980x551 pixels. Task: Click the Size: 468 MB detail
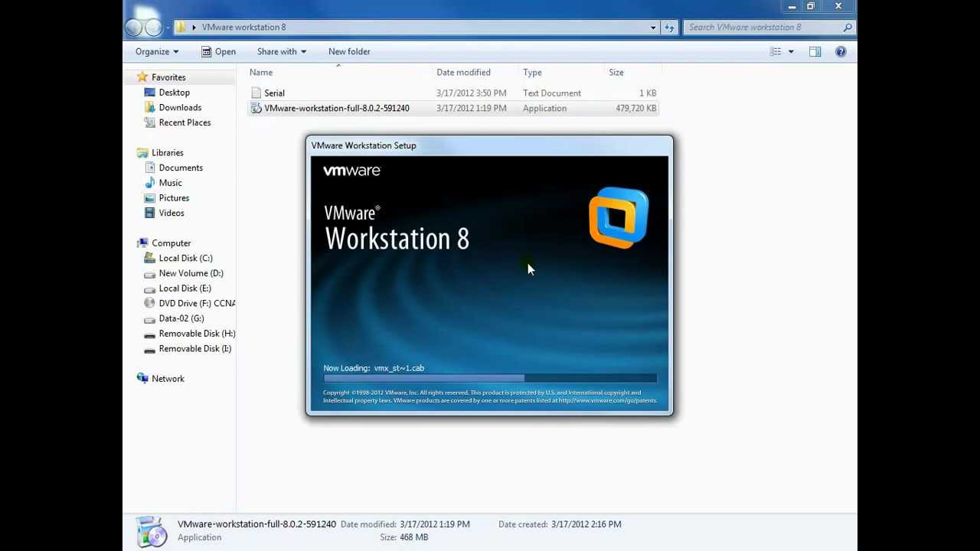click(x=403, y=537)
